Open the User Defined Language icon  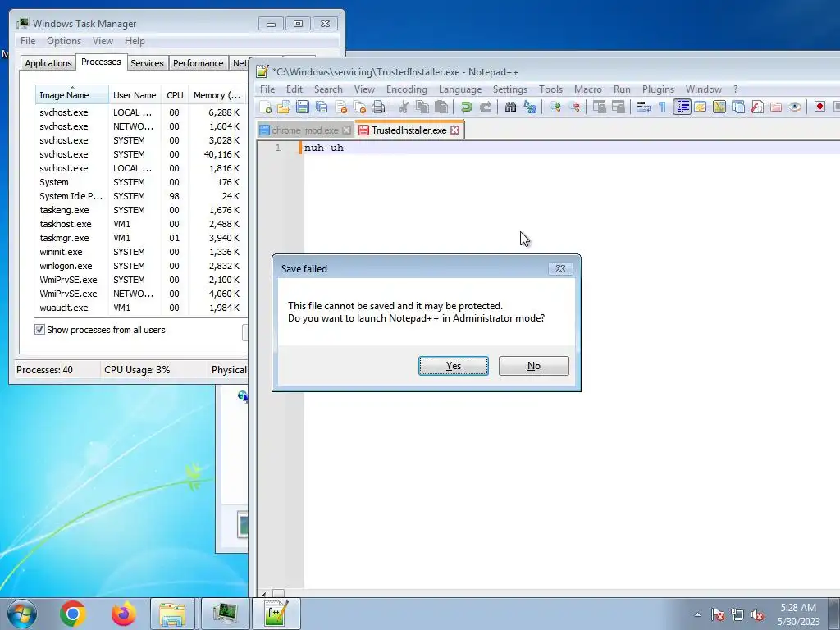pos(701,107)
